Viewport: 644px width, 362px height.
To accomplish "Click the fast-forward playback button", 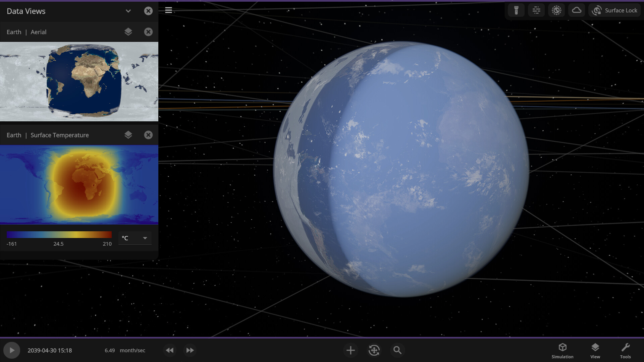I will [190, 350].
